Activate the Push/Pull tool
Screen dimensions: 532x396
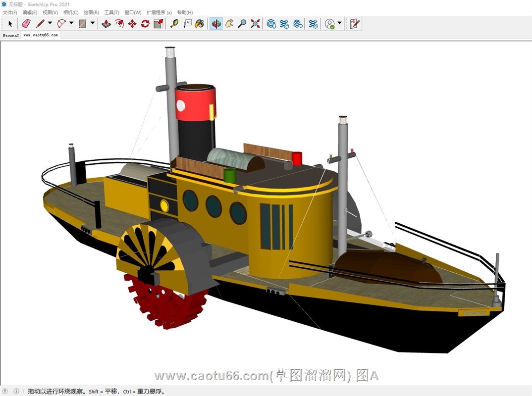click(x=106, y=23)
